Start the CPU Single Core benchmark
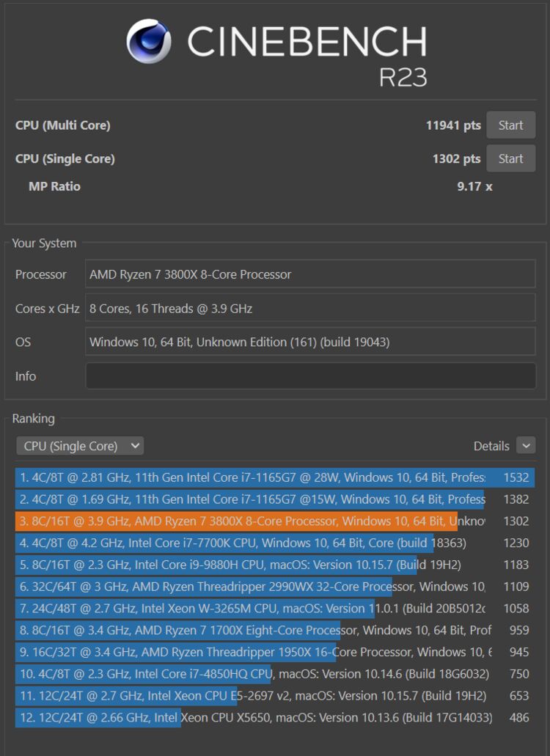Viewport: 550px width, 756px height. pyautogui.click(x=510, y=158)
